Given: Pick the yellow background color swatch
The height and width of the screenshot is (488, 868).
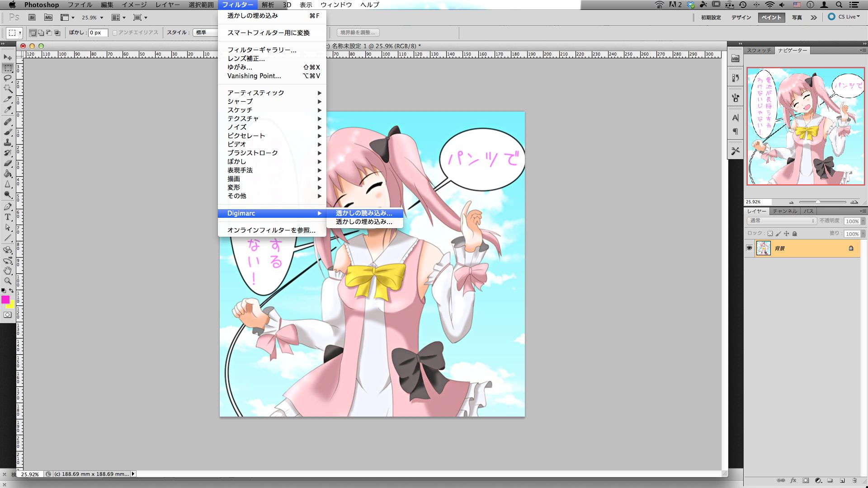Looking at the screenshot, I should point(12,306).
